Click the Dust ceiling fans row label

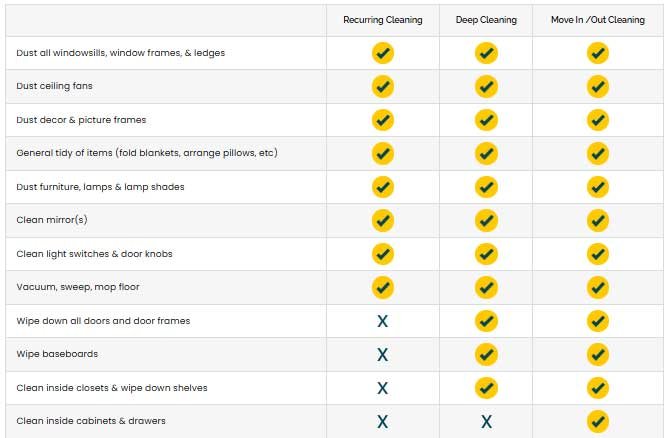(54, 86)
